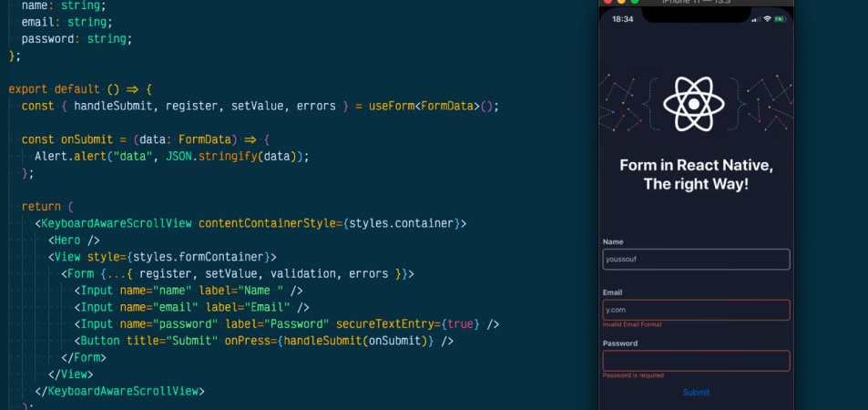868x410 pixels.
Task: Click the closing '</View>' tag
Action: [x=71, y=374]
